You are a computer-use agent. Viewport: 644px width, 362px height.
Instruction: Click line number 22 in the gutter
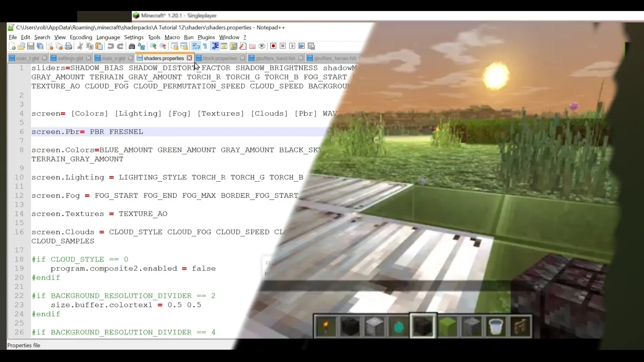(19, 296)
